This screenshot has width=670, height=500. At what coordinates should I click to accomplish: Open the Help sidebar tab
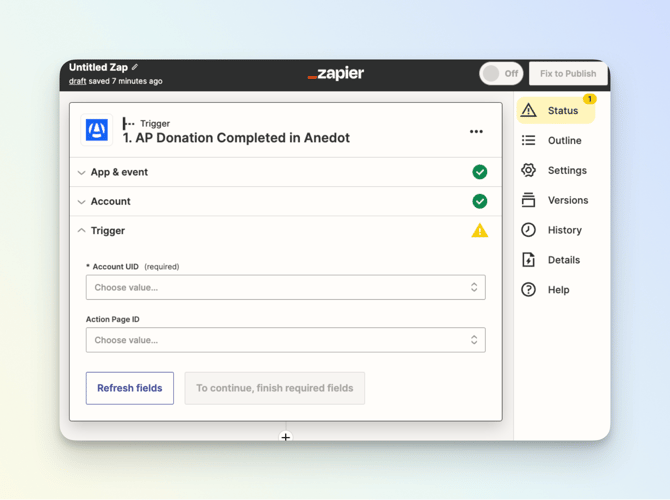(555, 290)
